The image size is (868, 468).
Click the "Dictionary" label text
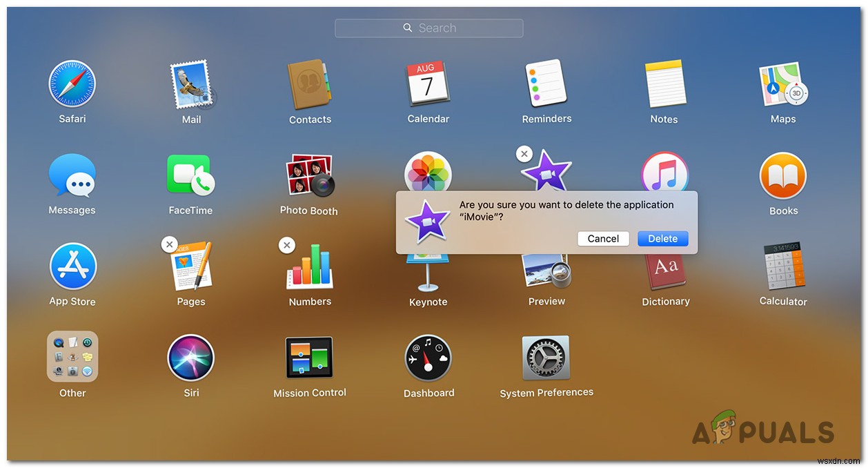(666, 302)
